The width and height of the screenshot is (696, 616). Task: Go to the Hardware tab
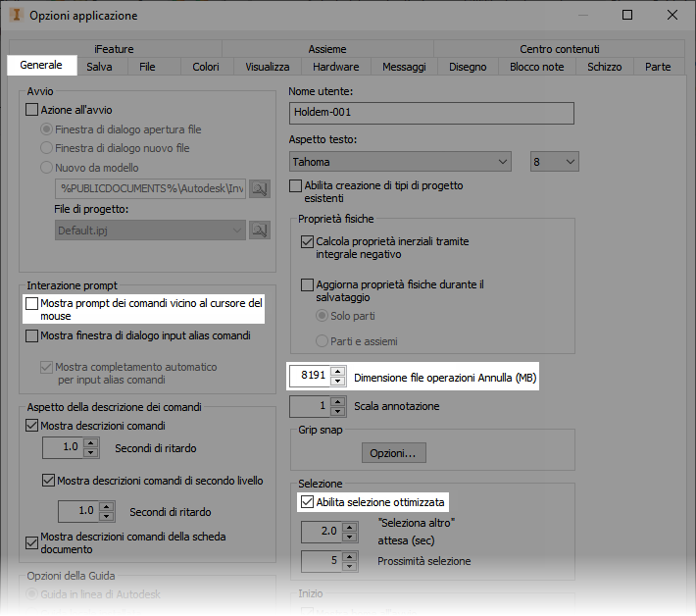(336, 67)
